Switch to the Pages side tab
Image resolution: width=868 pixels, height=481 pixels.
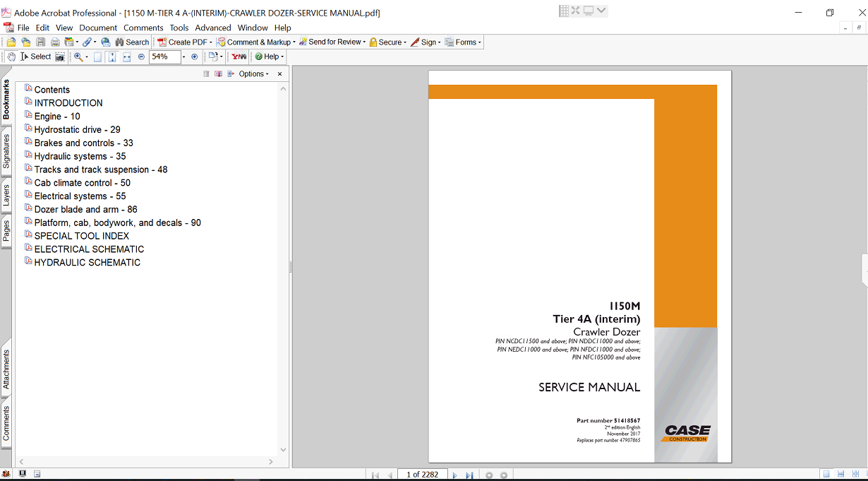click(x=6, y=231)
